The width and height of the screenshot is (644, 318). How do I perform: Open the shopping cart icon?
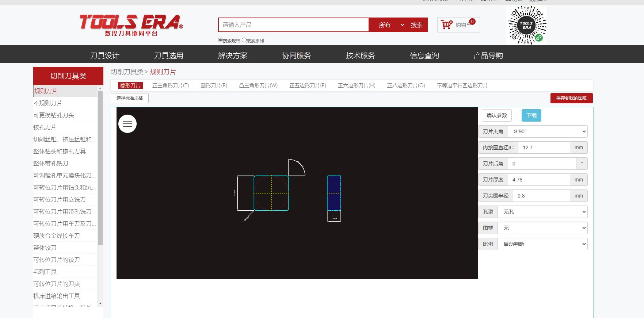(x=446, y=24)
